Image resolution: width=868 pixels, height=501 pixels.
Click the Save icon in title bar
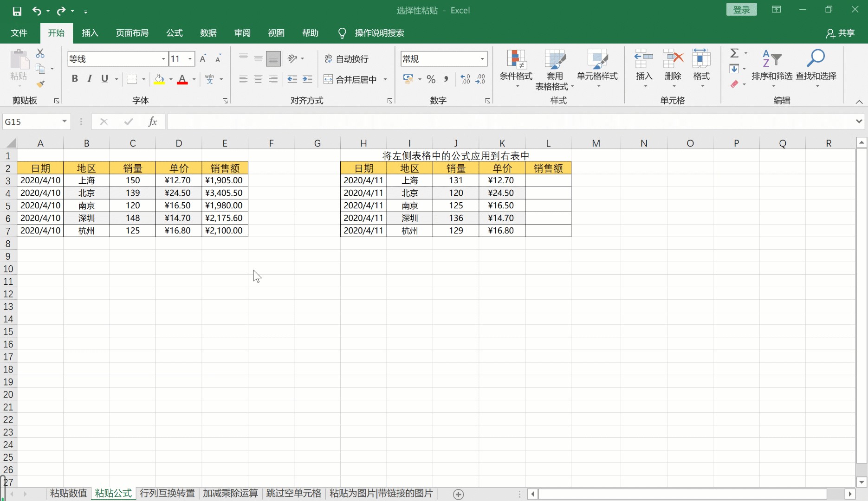(x=17, y=11)
